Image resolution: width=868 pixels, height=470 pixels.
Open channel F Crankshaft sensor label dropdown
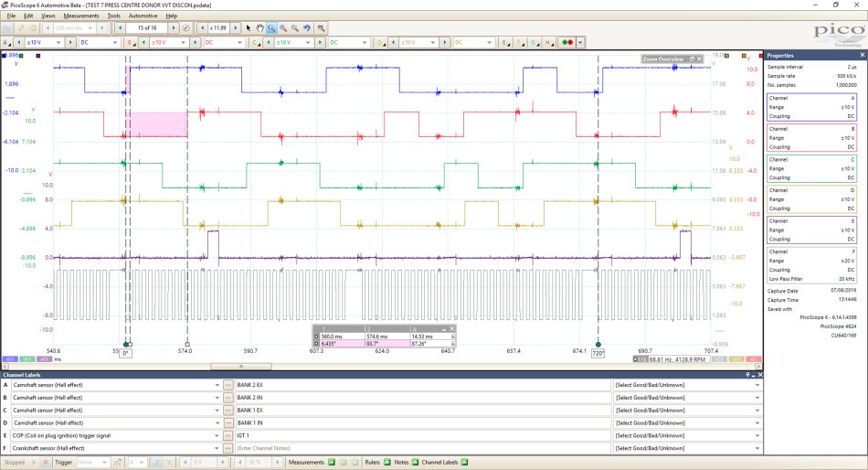pos(217,448)
